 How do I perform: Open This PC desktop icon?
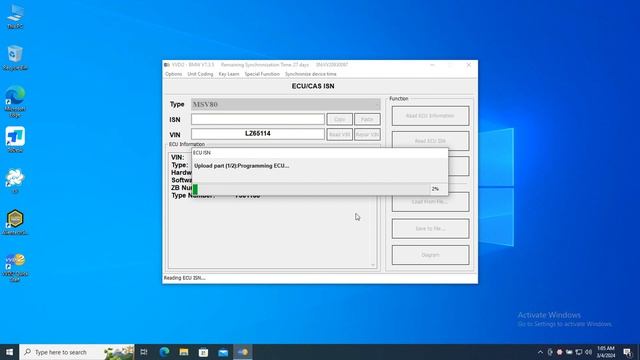coord(15,16)
